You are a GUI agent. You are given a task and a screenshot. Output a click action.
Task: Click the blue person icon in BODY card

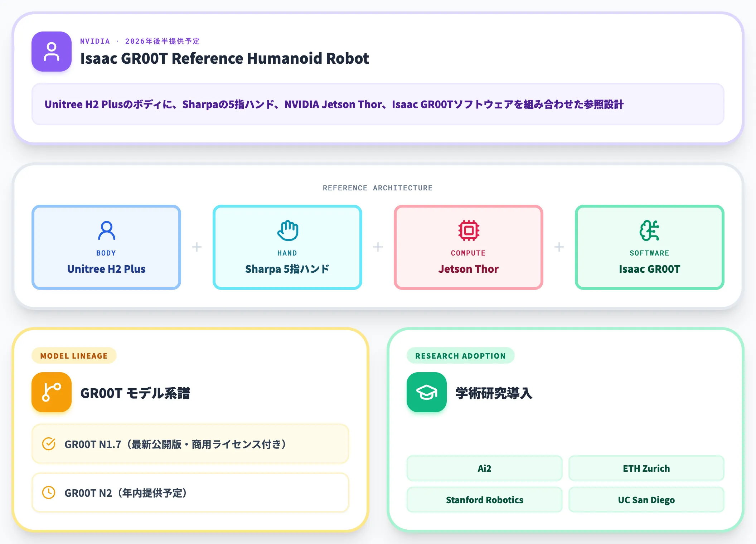click(x=106, y=230)
